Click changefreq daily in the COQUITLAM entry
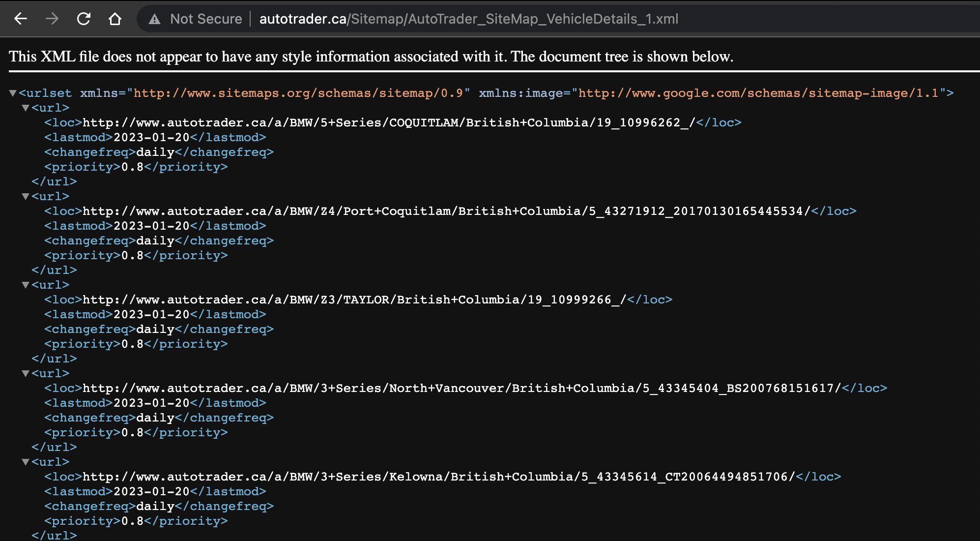 (x=155, y=152)
